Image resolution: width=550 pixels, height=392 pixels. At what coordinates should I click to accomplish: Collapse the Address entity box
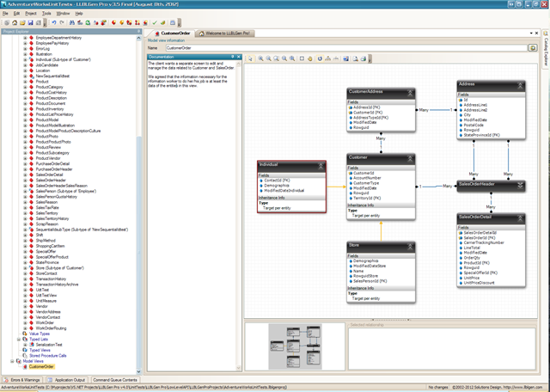coord(520,85)
